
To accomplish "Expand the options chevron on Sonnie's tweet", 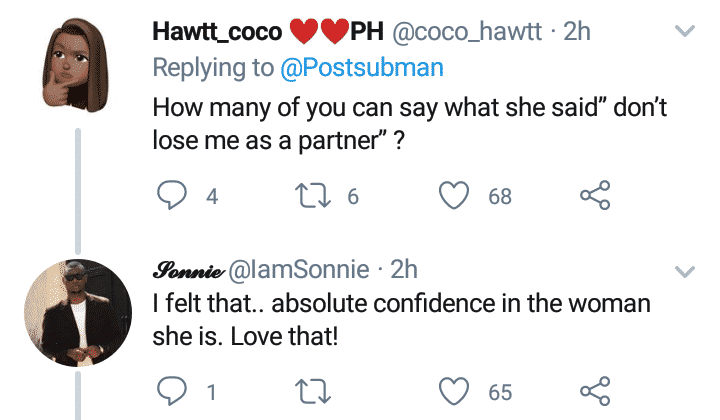I will (685, 271).
